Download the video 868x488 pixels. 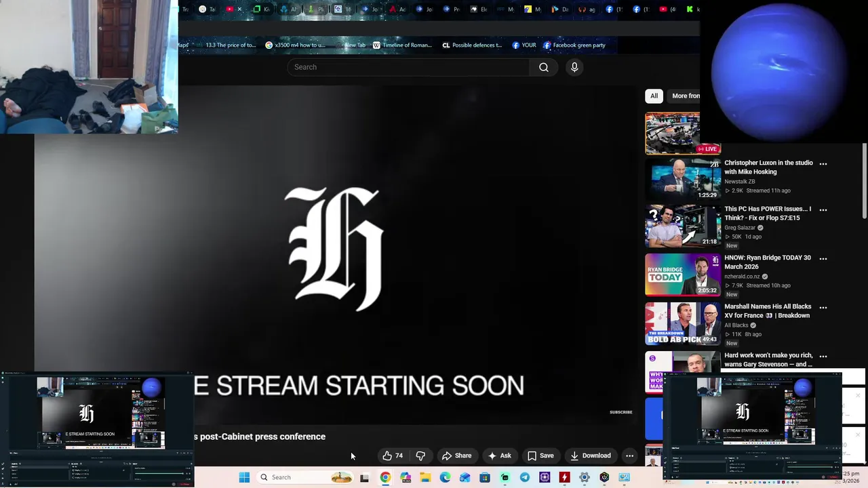[x=590, y=455]
